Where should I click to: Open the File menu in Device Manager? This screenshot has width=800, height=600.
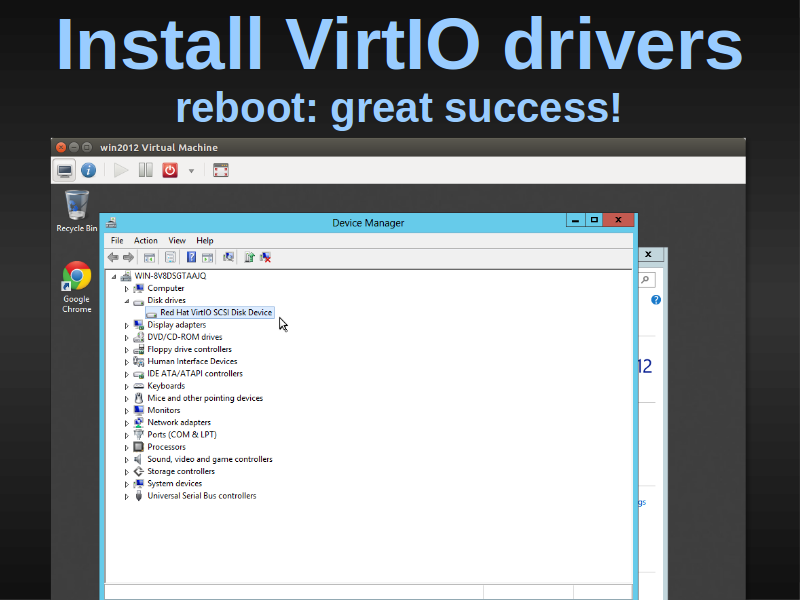point(117,240)
